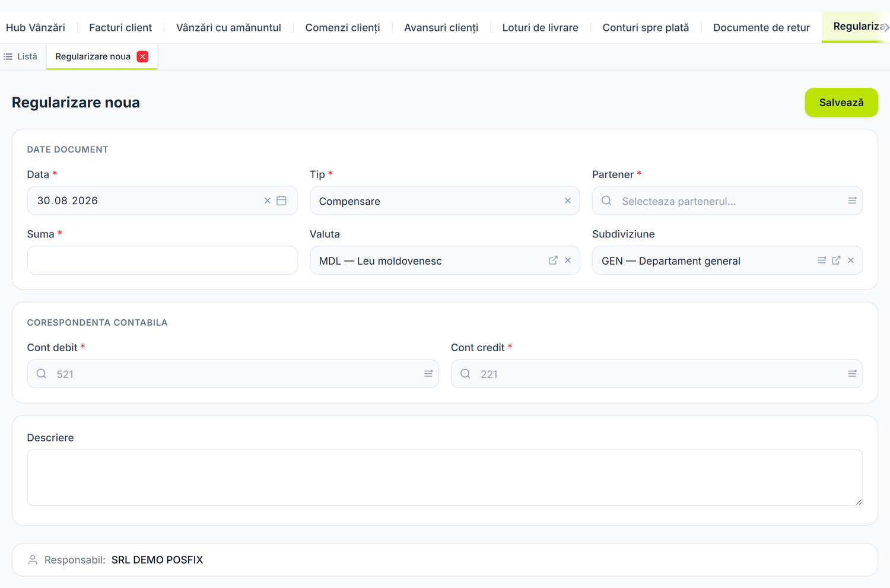Open Vânzări cu amănuntul tab
This screenshot has height=588, width=890.
228,27
